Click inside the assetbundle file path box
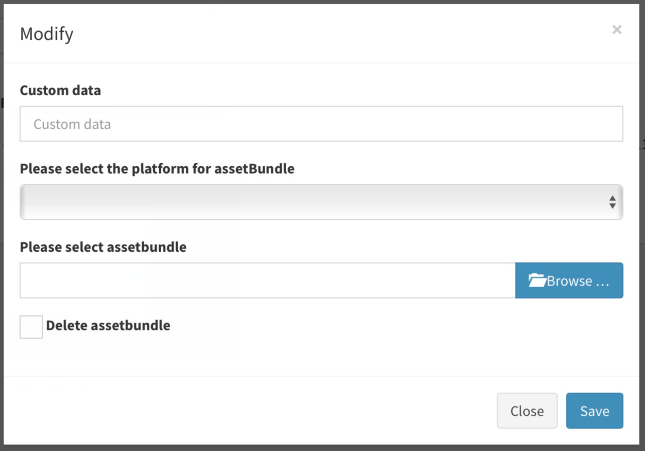This screenshot has width=645, height=451. [x=267, y=280]
